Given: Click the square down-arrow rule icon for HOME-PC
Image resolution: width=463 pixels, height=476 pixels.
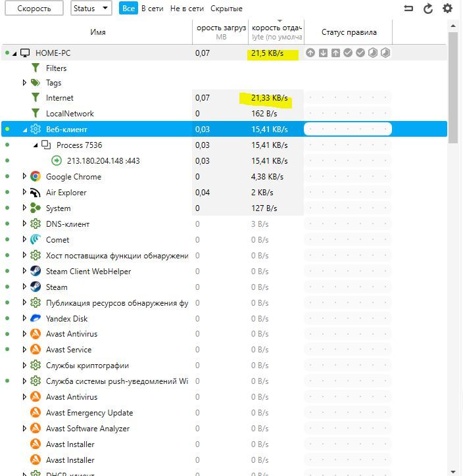Looking at the screenshot, I should pyautogui.click(x=323, y=53).
